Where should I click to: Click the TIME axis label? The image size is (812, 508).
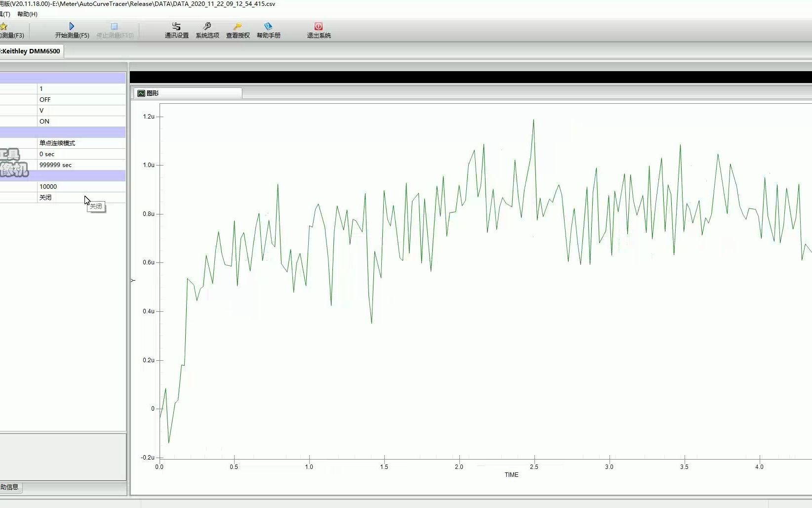point(511,475)
